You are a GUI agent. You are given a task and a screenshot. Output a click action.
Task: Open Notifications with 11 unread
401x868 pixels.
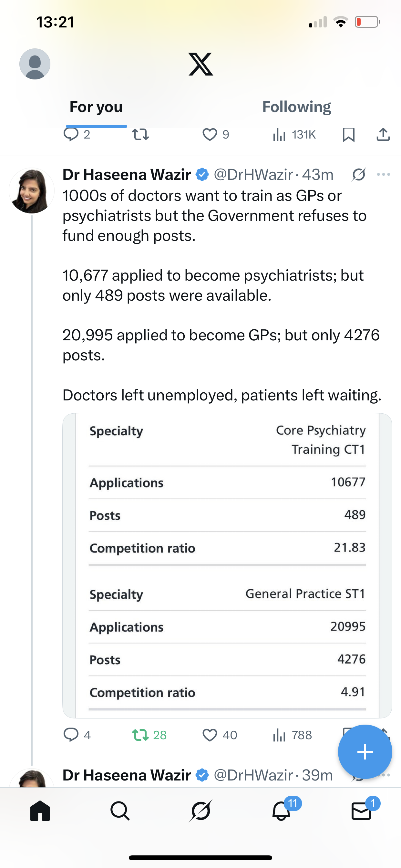(281, 811)
